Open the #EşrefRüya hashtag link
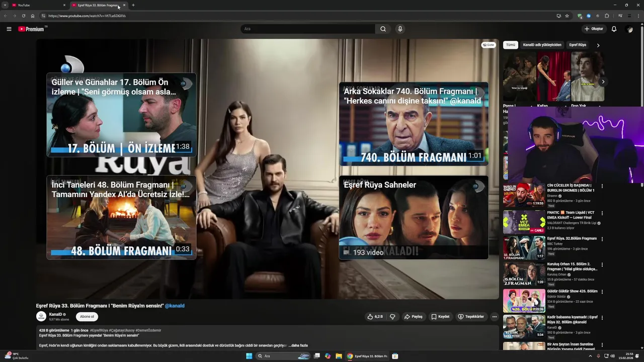644x362 pixels. coord(99,330)
